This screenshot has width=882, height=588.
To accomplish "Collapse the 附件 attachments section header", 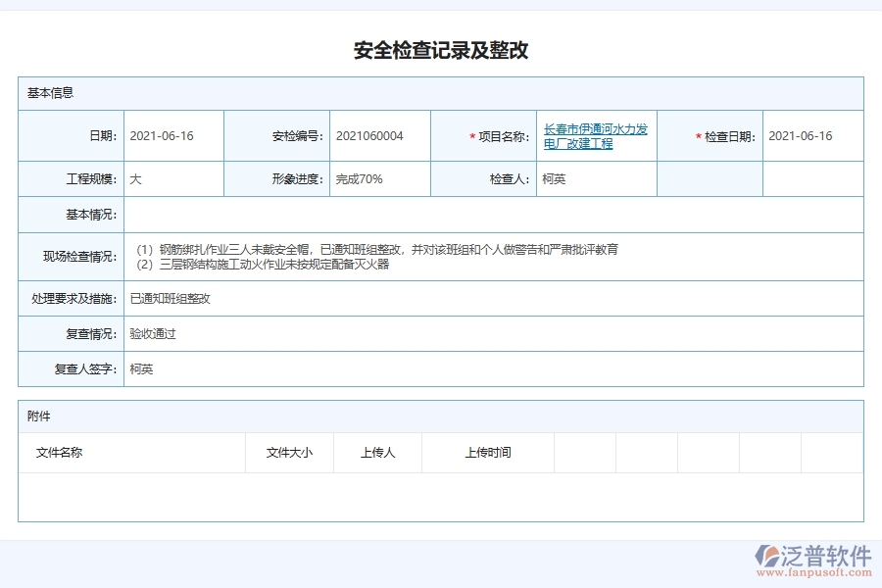I will pos(37,417).
